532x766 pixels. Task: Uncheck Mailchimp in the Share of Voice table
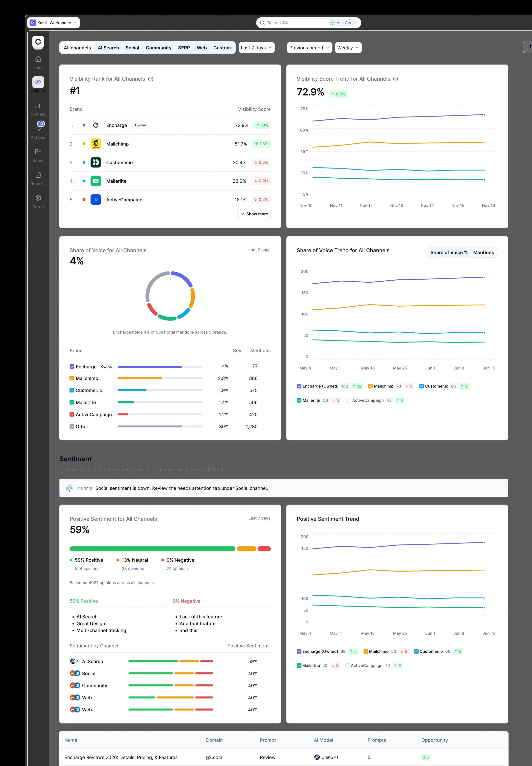click(72, 378)
